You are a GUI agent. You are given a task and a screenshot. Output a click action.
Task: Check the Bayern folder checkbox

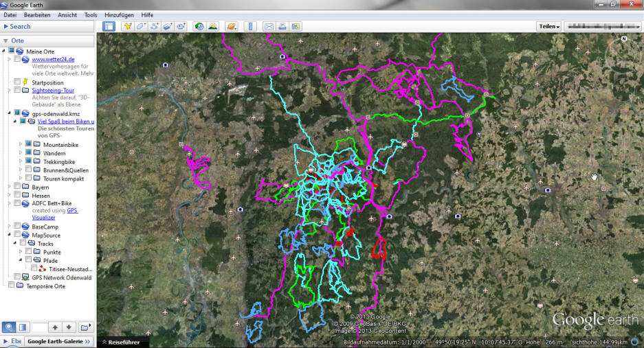17,187
